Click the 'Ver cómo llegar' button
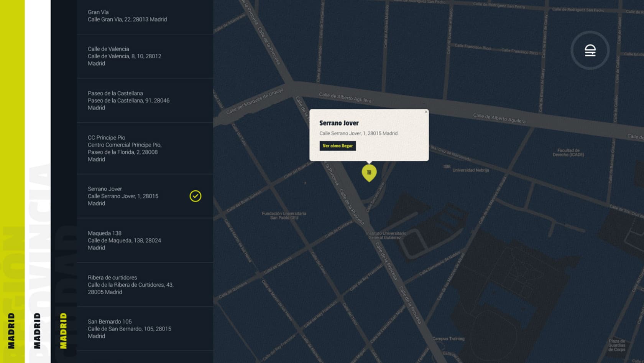The image size is (644, 363). [337, 146]
